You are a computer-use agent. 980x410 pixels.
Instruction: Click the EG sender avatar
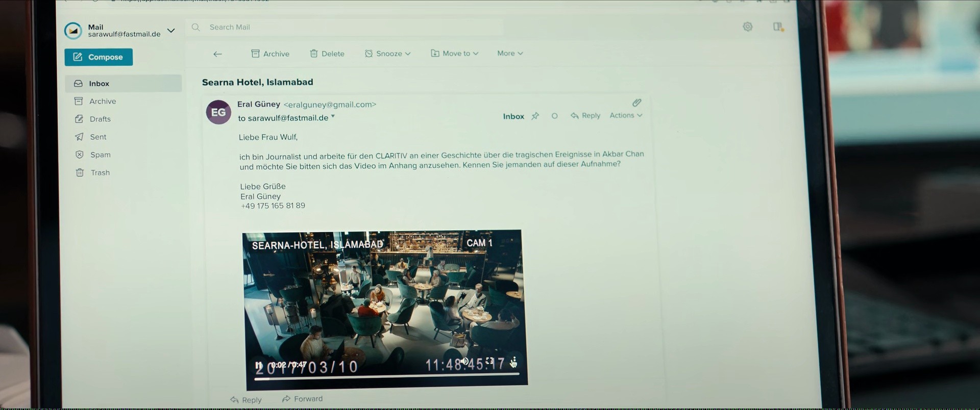[x=218, y=112]
